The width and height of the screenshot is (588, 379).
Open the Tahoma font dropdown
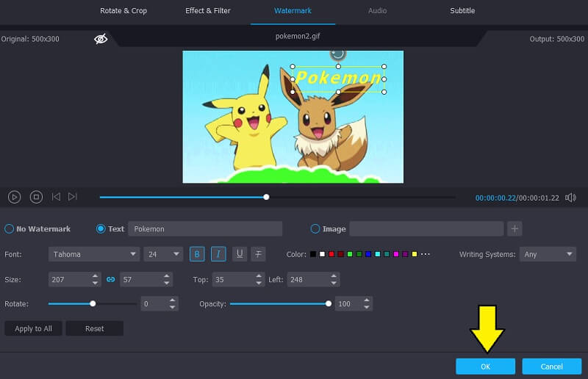94,254
